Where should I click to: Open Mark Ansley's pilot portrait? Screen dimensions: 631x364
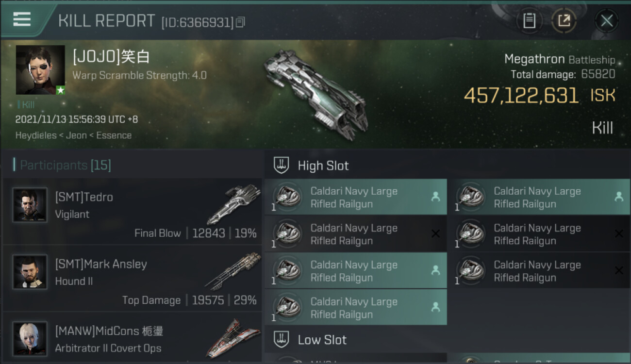[30, 272]
